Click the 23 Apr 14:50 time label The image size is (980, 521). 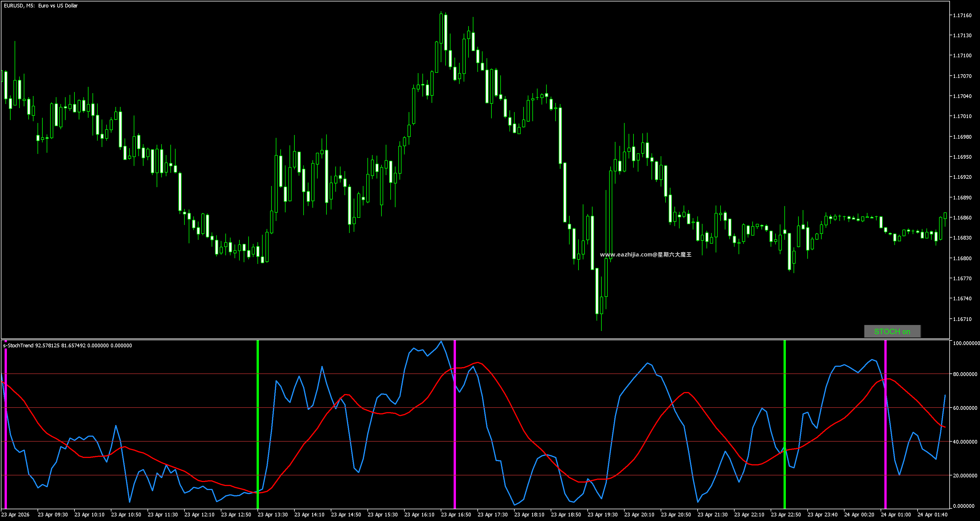click(x=346, y=515)
